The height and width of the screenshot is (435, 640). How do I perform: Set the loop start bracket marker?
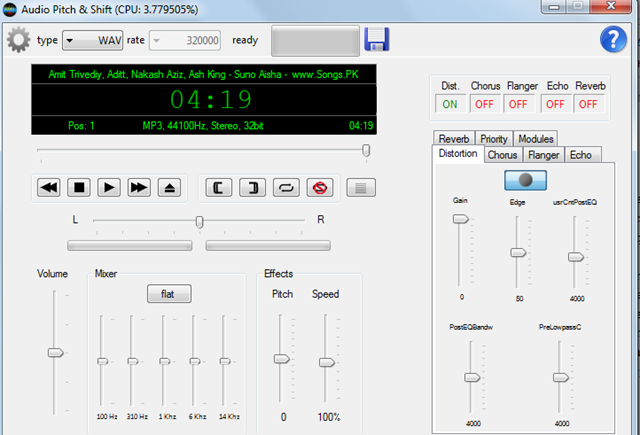(x=221, y=187)
